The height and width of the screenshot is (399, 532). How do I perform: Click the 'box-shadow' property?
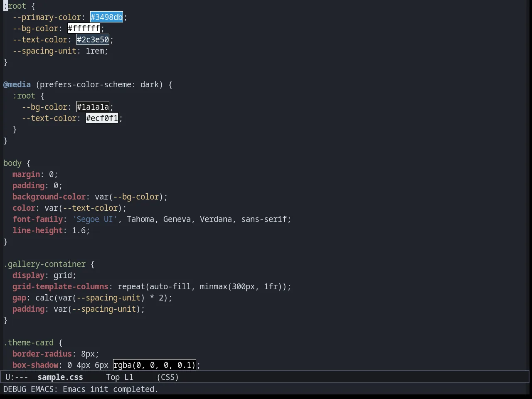pos(35,365)
